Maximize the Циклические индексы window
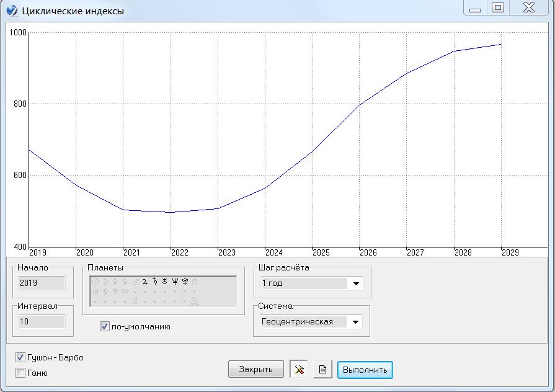Image resolution: width=555 pixels, height=392 pixels. 497,8
